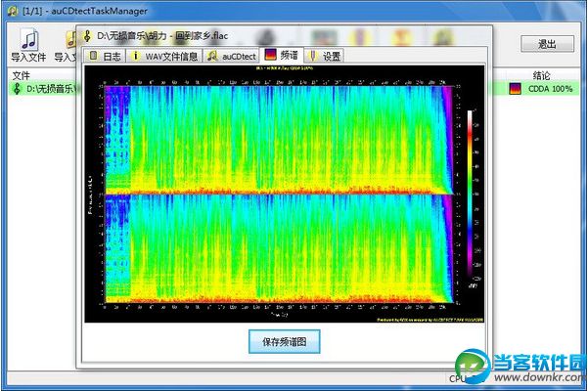This screenshot has height=391, width=588.
Task: Click the green file icon in list row
Action: tap(17, 89)
